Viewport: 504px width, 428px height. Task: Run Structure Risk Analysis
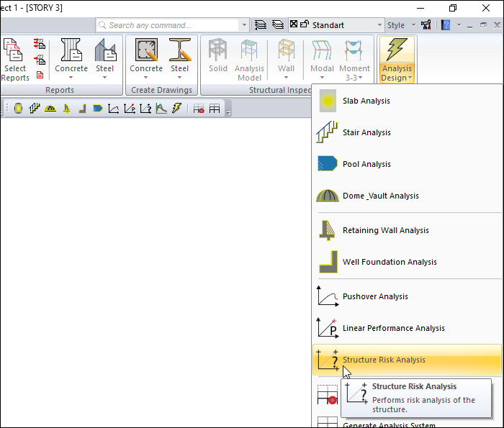[x=383, y=360]
